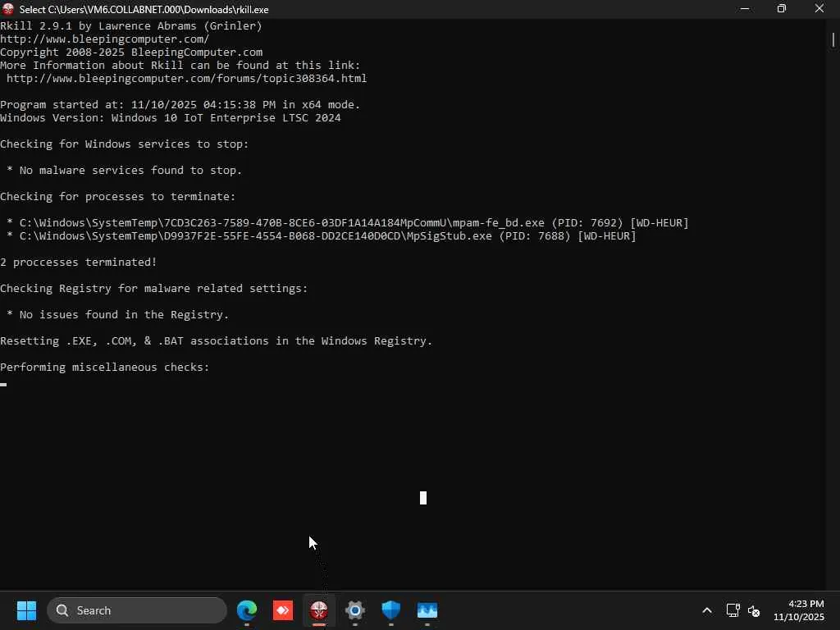Click the "Resetting .EXE, .COM, & .BAT" line
The height and width of the screenshot is (630, 840).
click(216, 340)
